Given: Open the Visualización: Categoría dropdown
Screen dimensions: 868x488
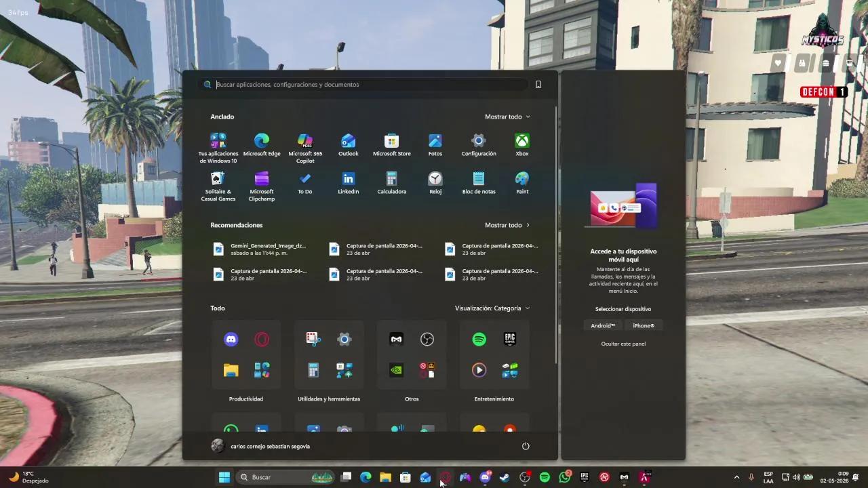Looking at the screenshot, I should (492, 308).
